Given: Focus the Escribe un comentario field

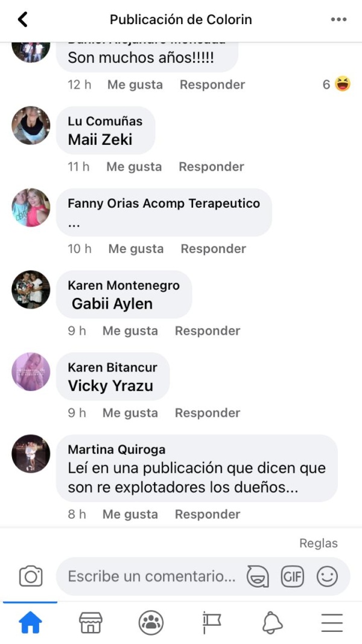Looking at the screenshot, I should coord(151,576).
